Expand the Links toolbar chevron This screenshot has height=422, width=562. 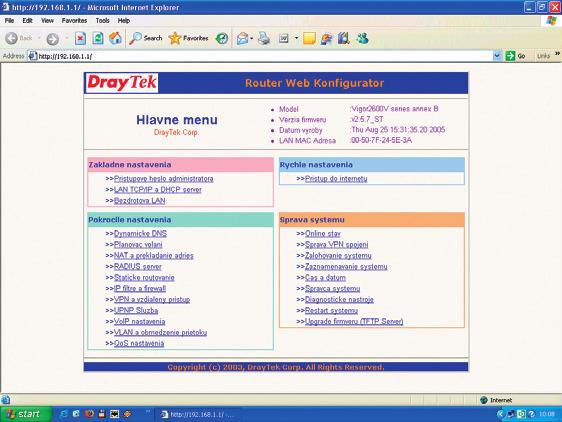tap(557, 54)
